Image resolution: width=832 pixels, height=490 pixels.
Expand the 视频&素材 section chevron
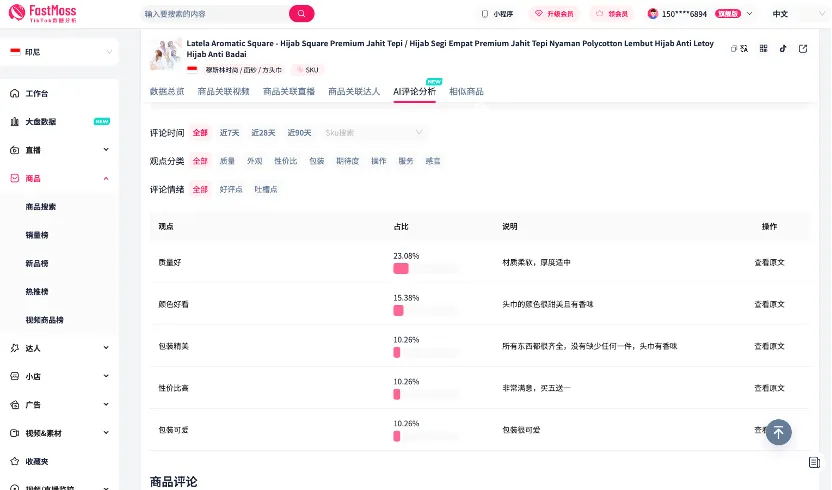(106, 433)
